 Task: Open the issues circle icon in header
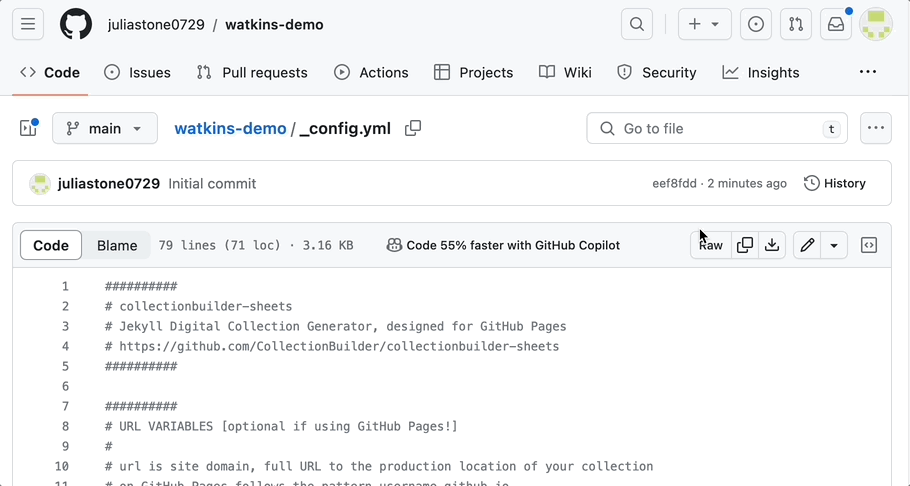[x=756, y=24]
